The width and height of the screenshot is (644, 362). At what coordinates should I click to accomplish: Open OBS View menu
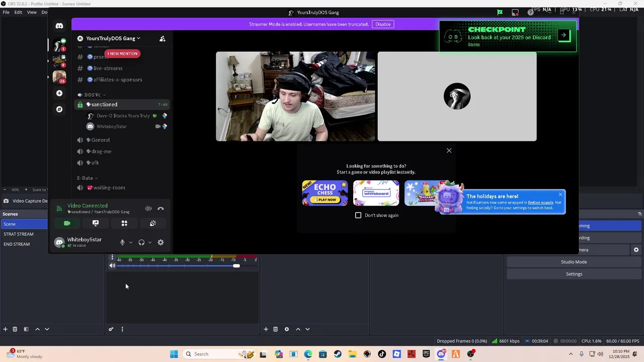32,12
